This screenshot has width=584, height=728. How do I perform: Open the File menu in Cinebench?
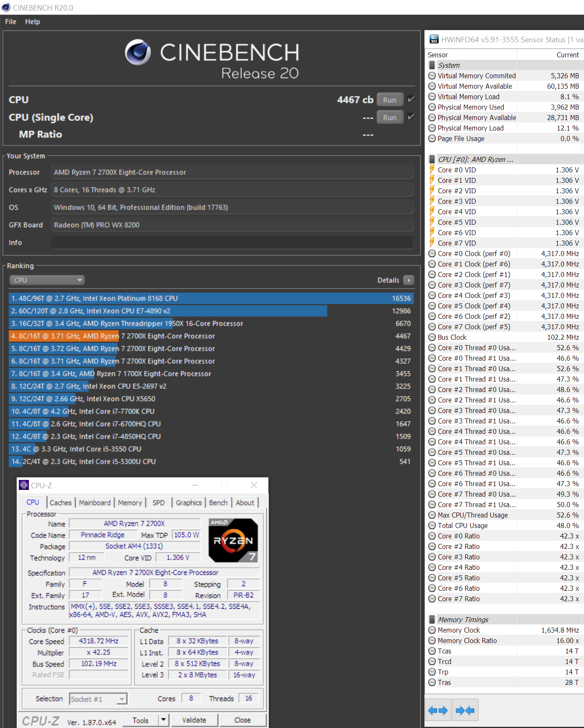(10, 21)
